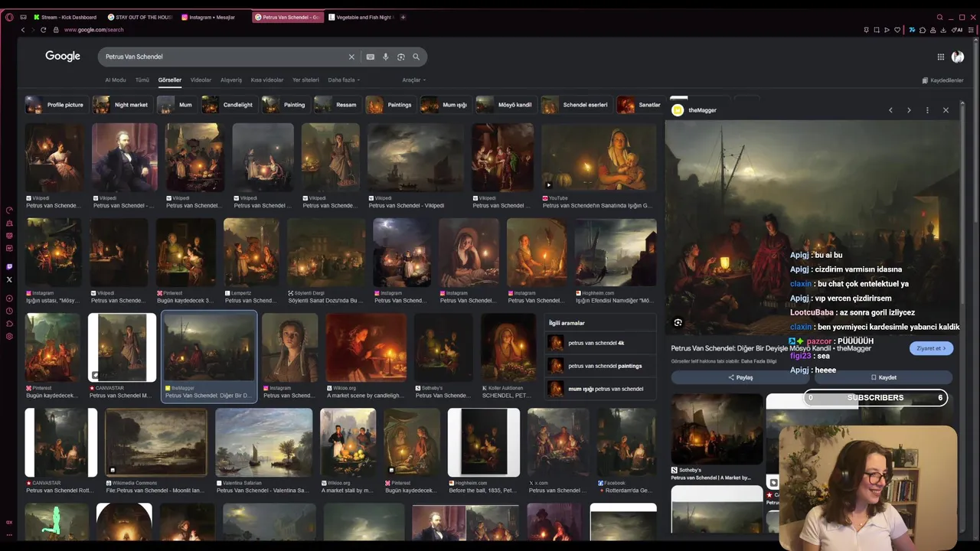Click the Paylaş share button
Viewport: 980px width, 551px height.
(x=740, y=377)
